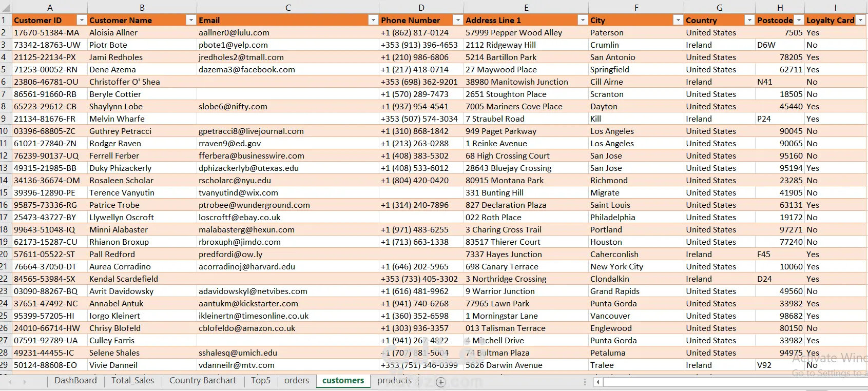Click address 38980 Manitowish Junction
The height and width of the screenshot is (391, 868).
pyautogui.click(x=526, y=82)
